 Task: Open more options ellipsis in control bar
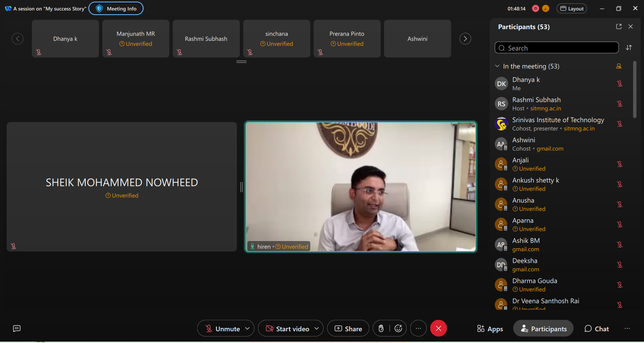[418, 329]
